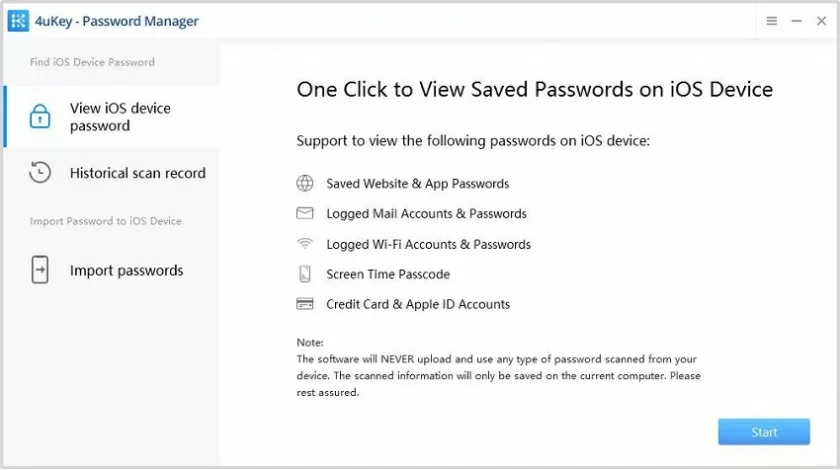Open Historical scan record section

click(137, 173)
